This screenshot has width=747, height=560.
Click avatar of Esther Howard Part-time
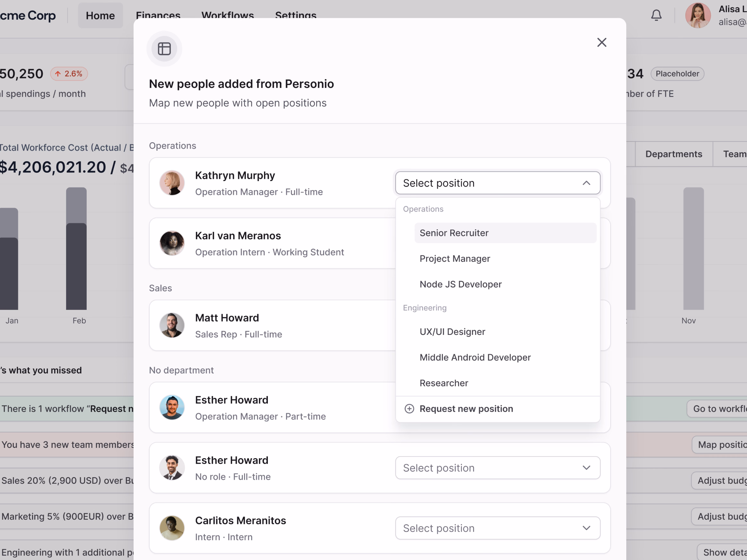click(172, 407)
